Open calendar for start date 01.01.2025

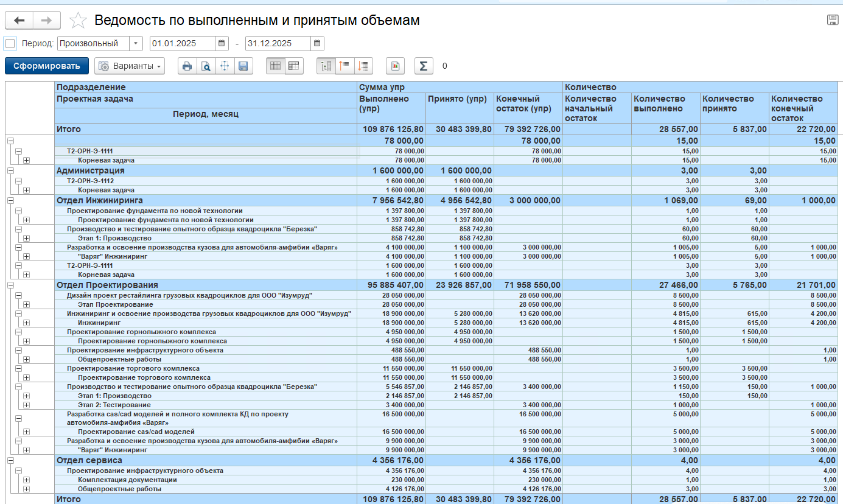coord(222,43)
